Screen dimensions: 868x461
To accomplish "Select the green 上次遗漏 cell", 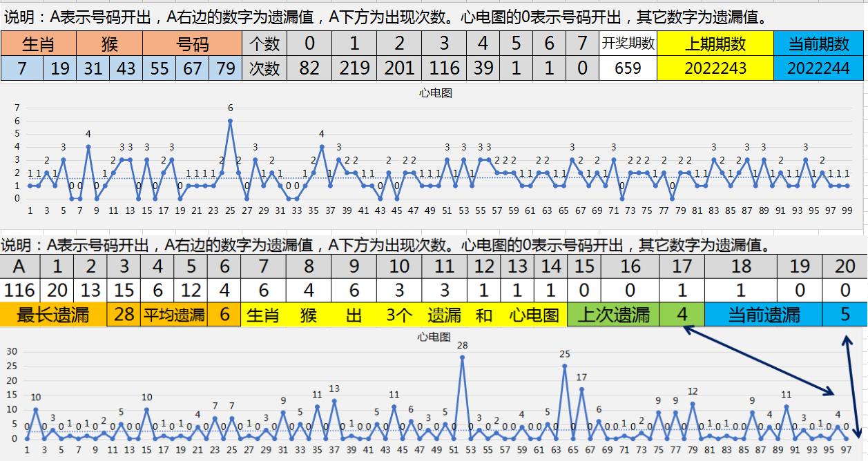I will pyautogui.click(x=613, y=315).
